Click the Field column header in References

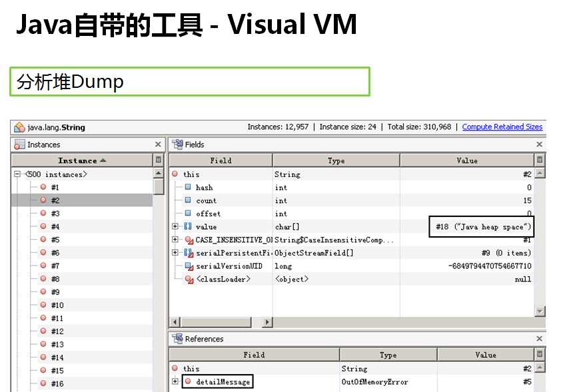coord(255,355)
